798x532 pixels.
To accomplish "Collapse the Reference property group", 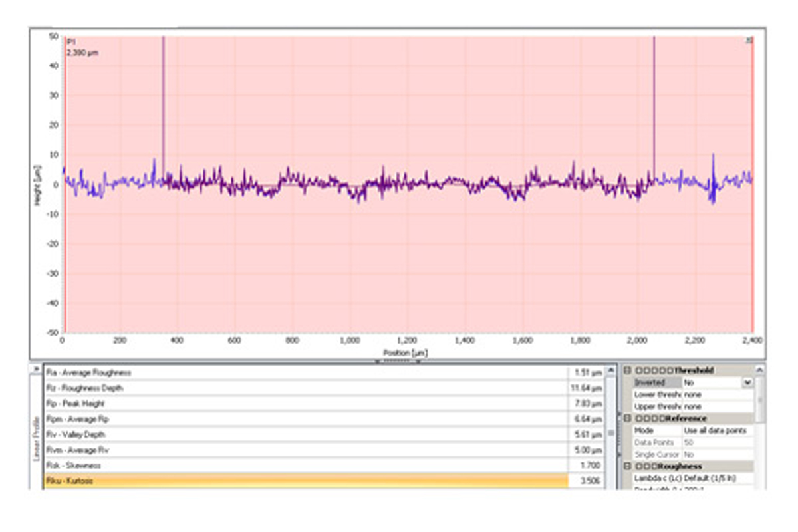I will point(627,419).
